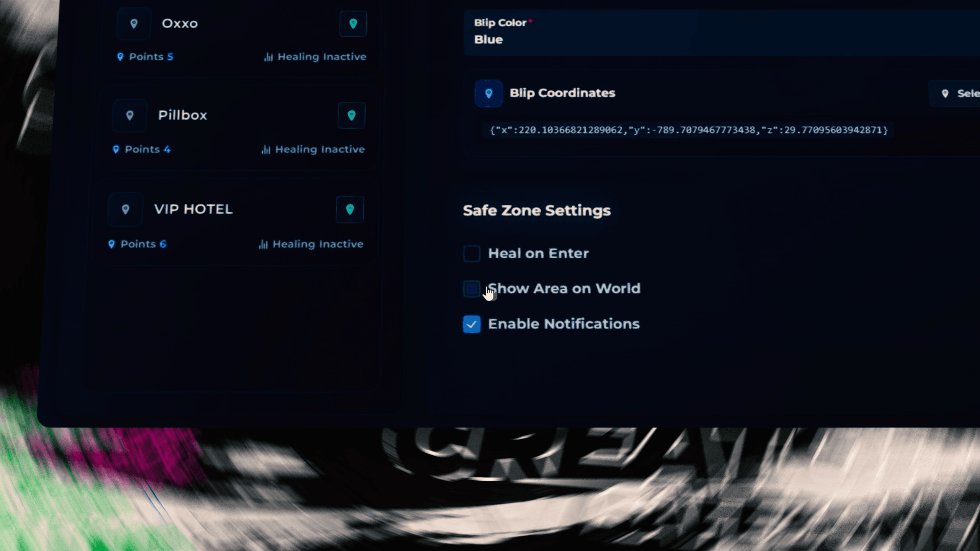Enable the Heal on Enter checkbox
The image size is (980, 551).
(x=472, y=253)
